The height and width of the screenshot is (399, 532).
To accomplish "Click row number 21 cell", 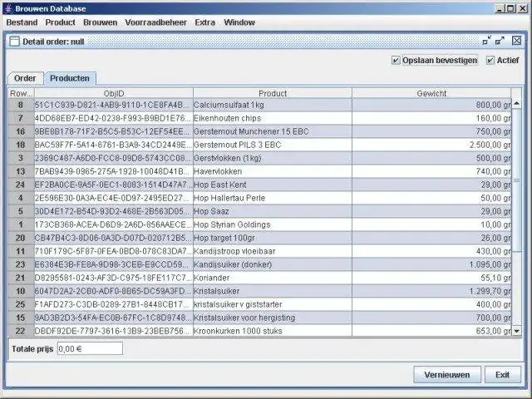I will tap(21, 278).
